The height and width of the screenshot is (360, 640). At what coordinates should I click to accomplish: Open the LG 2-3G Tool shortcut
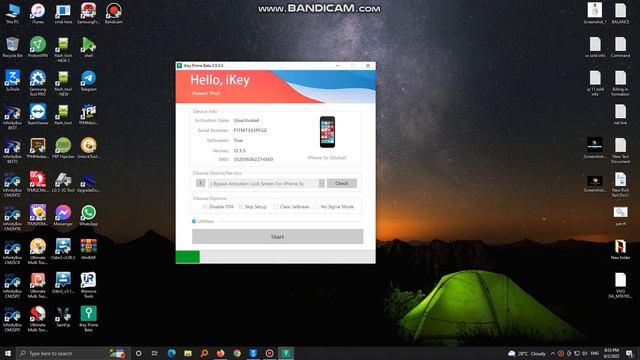pos(63,182)
